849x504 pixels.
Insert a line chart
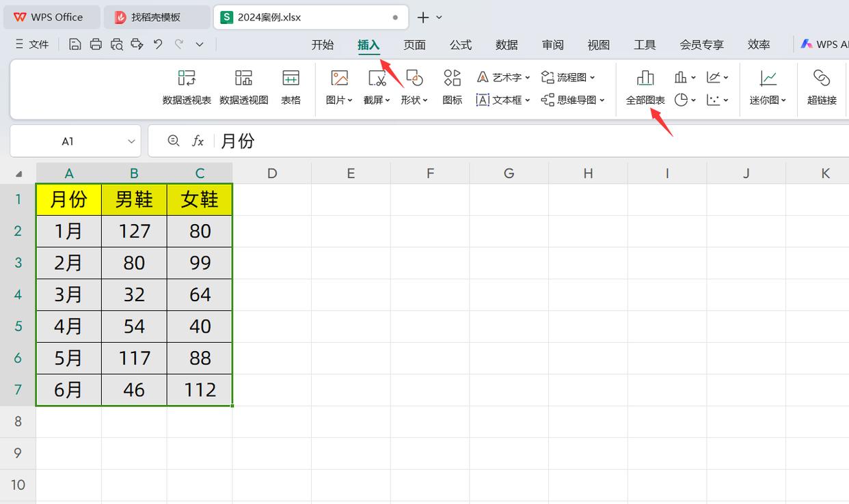tap(717, 77)
